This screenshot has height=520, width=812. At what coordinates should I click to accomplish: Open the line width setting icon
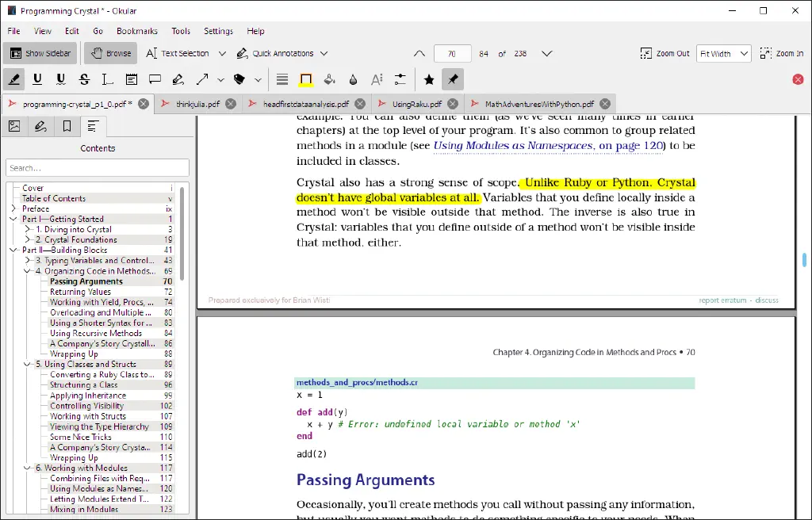pyautogui.click(x=282, y=79)
